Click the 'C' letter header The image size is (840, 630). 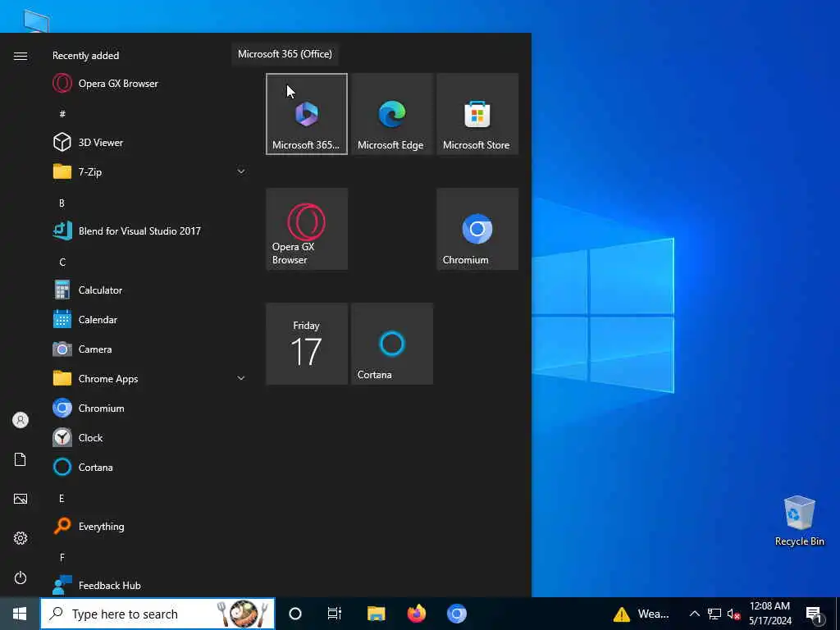pyautogui.click(x=62, y=262)
